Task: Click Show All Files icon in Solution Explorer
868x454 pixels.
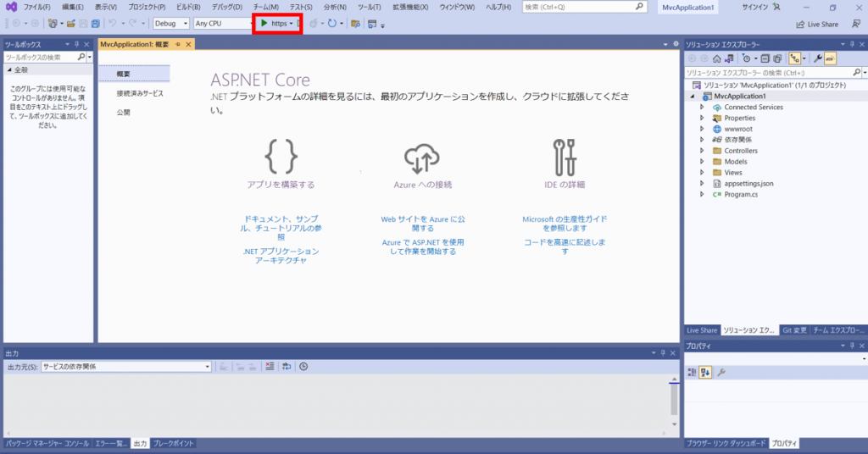Action: tap(777, 58)
